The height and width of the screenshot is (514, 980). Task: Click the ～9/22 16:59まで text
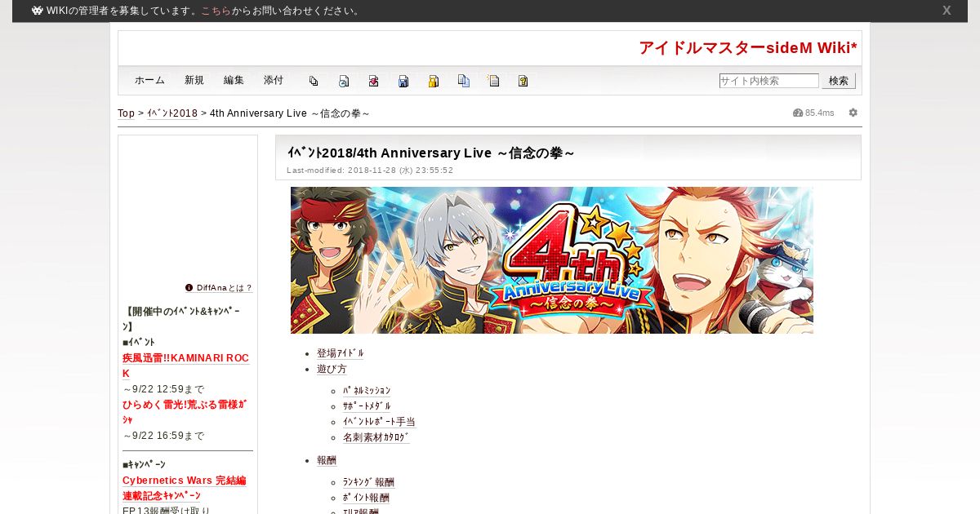[163, 436]
